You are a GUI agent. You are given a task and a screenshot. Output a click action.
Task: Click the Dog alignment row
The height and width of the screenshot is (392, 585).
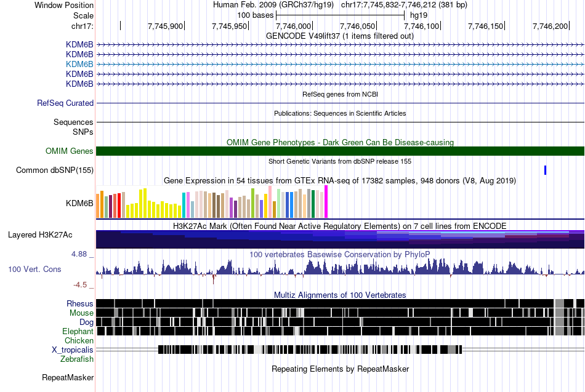[x=340, y=322]
